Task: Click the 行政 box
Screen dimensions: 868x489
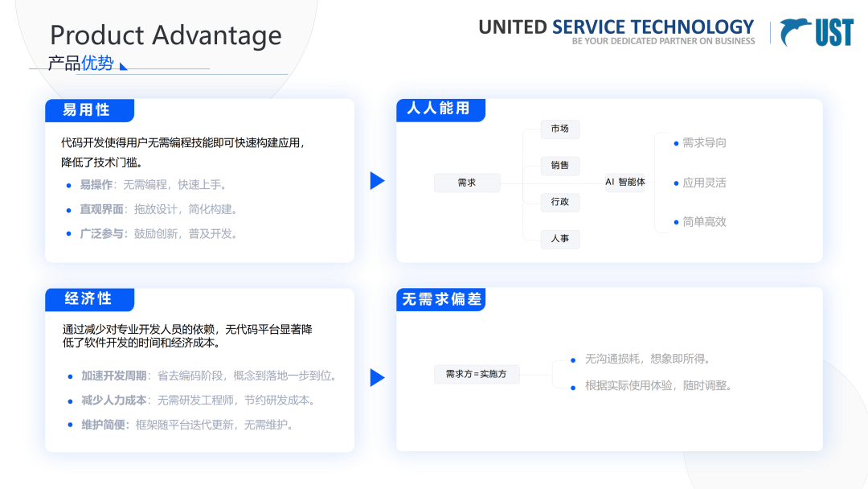Action: [559, 202]
